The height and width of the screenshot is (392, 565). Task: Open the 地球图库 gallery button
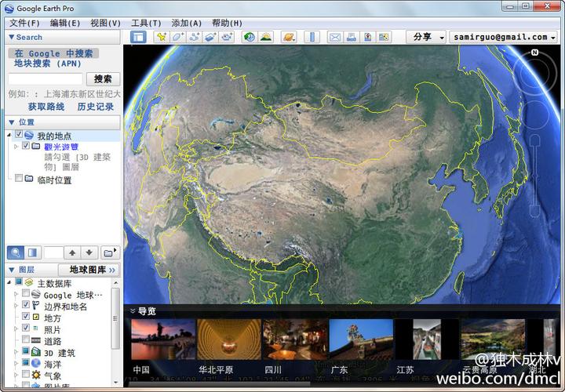point(89,270)
